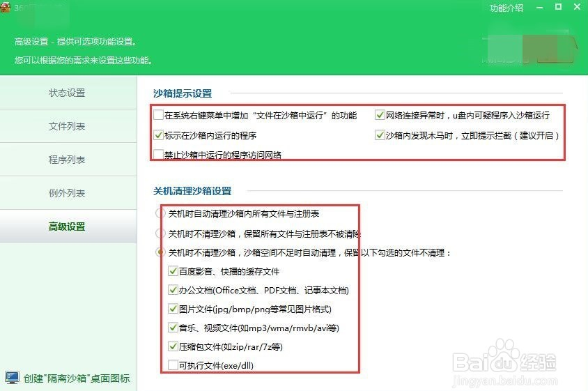Uncheck 百度影音、快播的缓存文件 checkbox
588x391 pixels.
point(173,271)
